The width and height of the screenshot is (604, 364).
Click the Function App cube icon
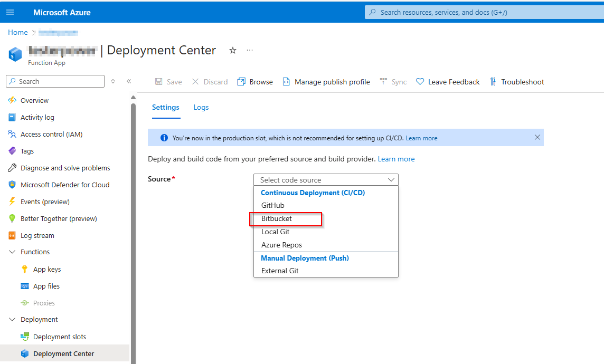(15, 54)
